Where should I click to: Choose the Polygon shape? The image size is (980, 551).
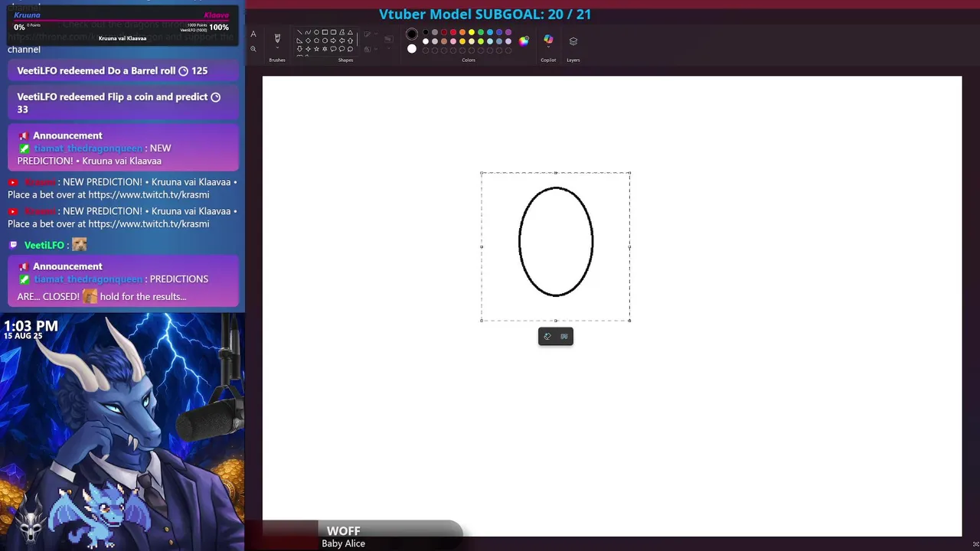pos(341,32)
